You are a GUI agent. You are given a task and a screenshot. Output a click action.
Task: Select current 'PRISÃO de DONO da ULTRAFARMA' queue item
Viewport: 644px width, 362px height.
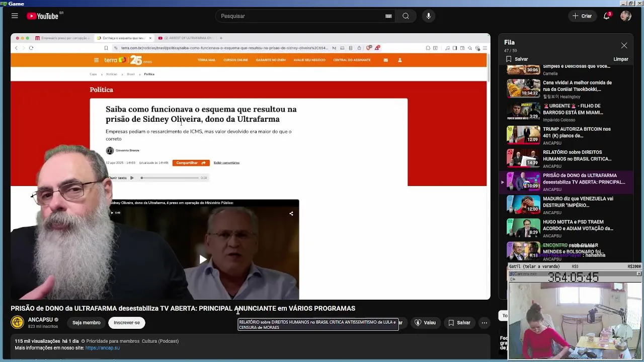click(x=567, y=182)
